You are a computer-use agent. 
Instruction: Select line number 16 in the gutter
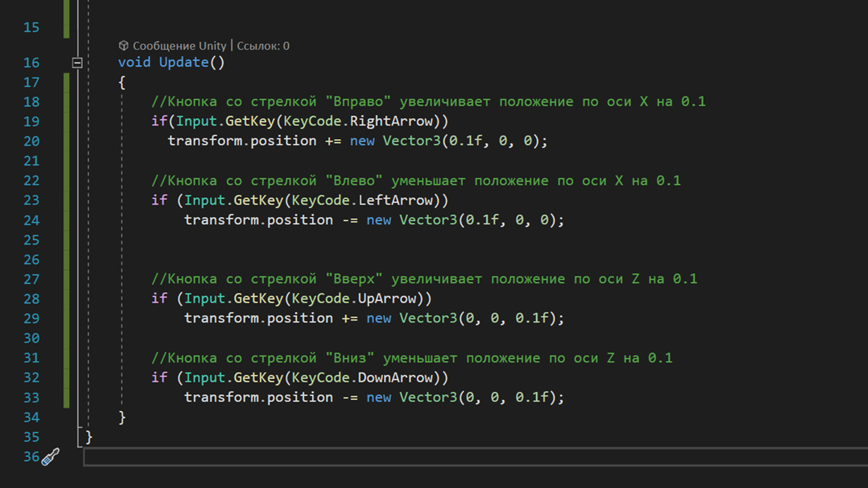tap(32, 63)
